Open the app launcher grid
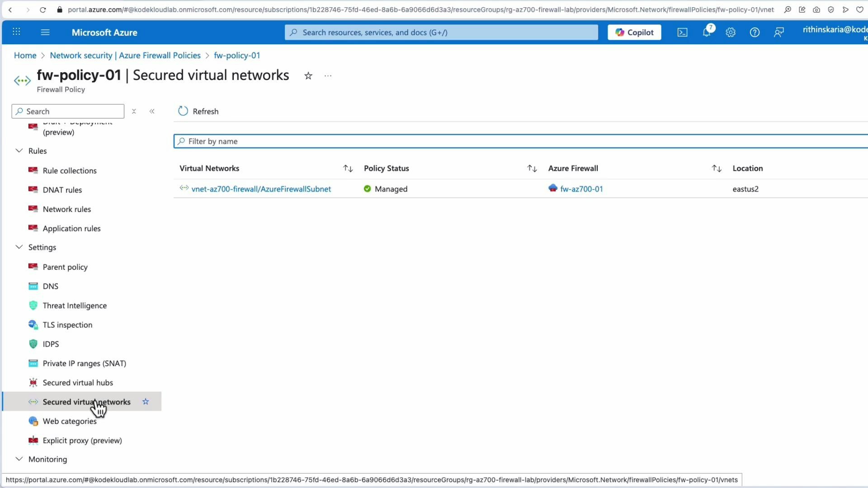This screenshot has width=868, height=488. [16, 32]
